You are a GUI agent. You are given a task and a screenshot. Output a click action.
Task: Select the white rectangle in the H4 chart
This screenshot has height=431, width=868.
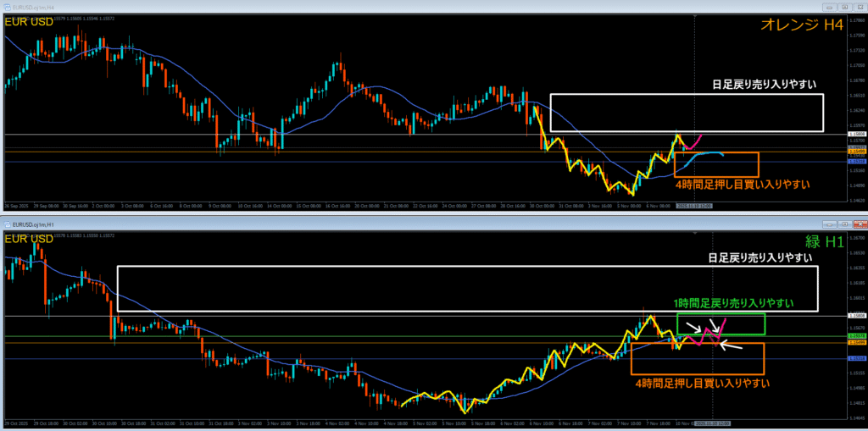pyautogui.click(x=687, y=95)
